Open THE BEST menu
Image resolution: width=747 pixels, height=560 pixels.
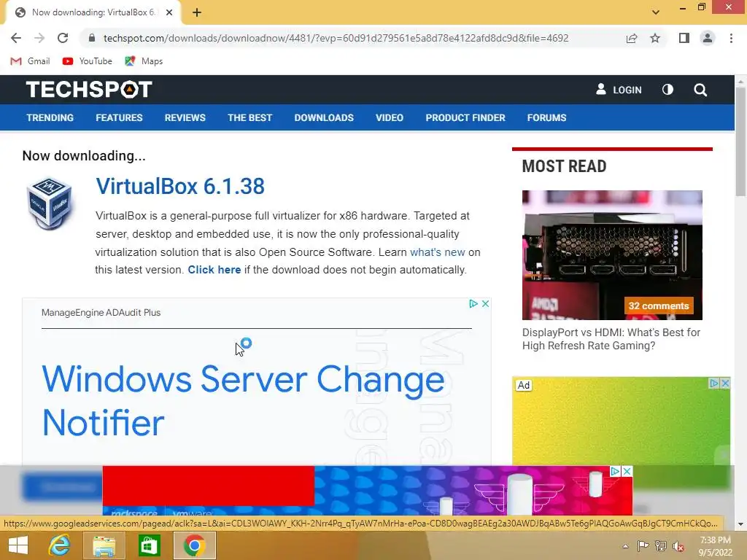[249, 117]
